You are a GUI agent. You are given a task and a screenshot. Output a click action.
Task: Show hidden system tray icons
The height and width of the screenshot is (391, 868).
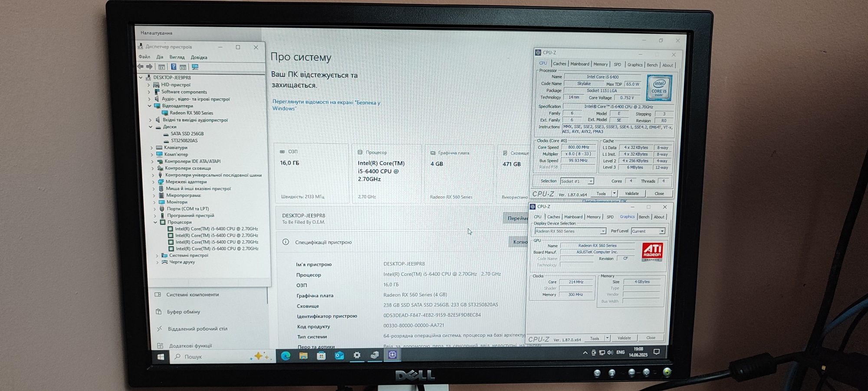[585, 353]
